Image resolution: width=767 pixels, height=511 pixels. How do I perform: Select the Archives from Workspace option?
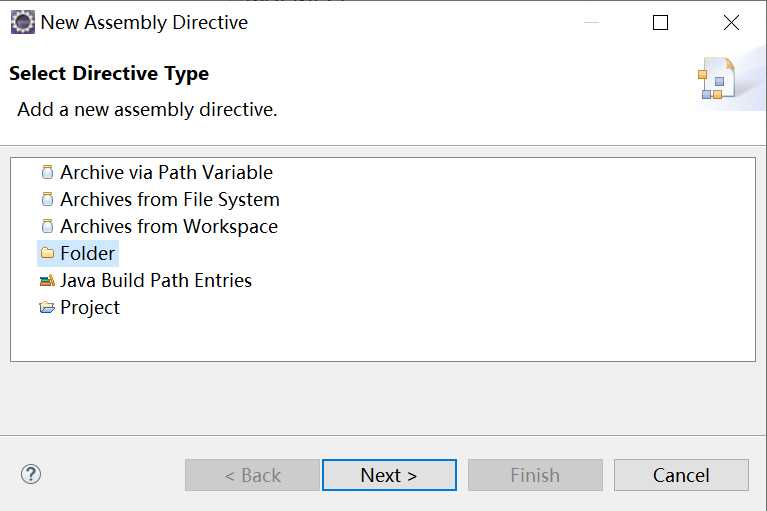[169, 226]
